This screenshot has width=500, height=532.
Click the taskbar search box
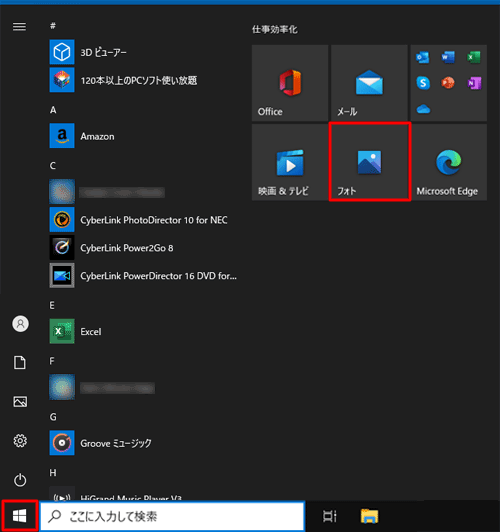point(172,516)
